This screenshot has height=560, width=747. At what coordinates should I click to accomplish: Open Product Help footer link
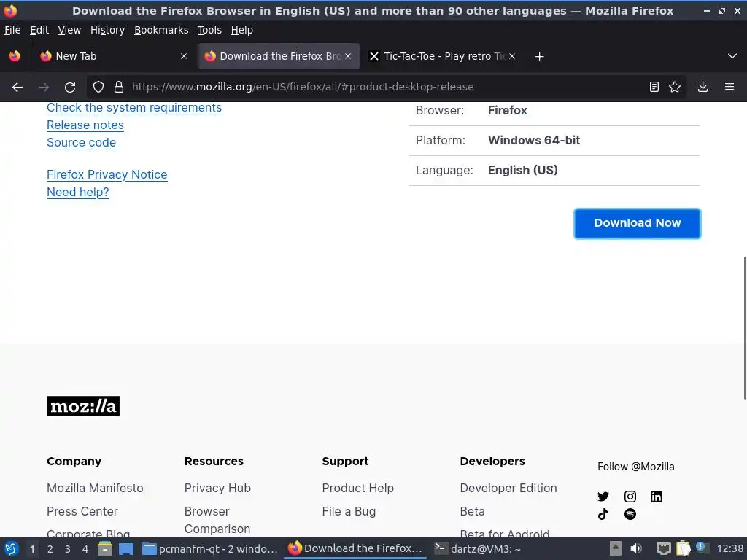click(357, 488)
